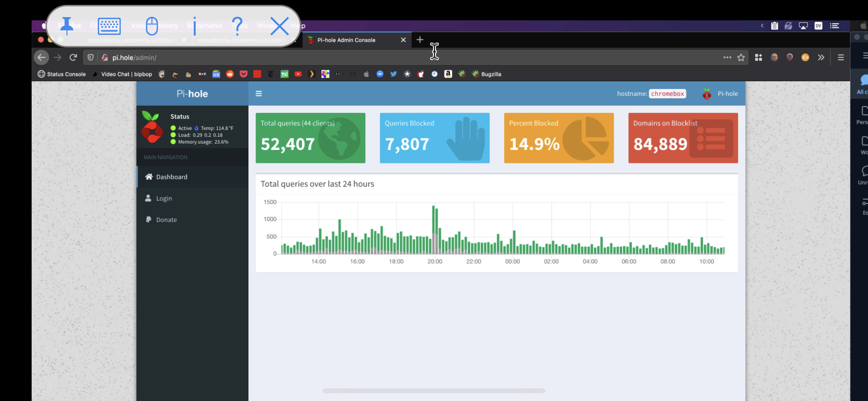Viewport: 868px width, 401px height.
Task: Toggle the tracking protection shield
Action: click(90, 57)
